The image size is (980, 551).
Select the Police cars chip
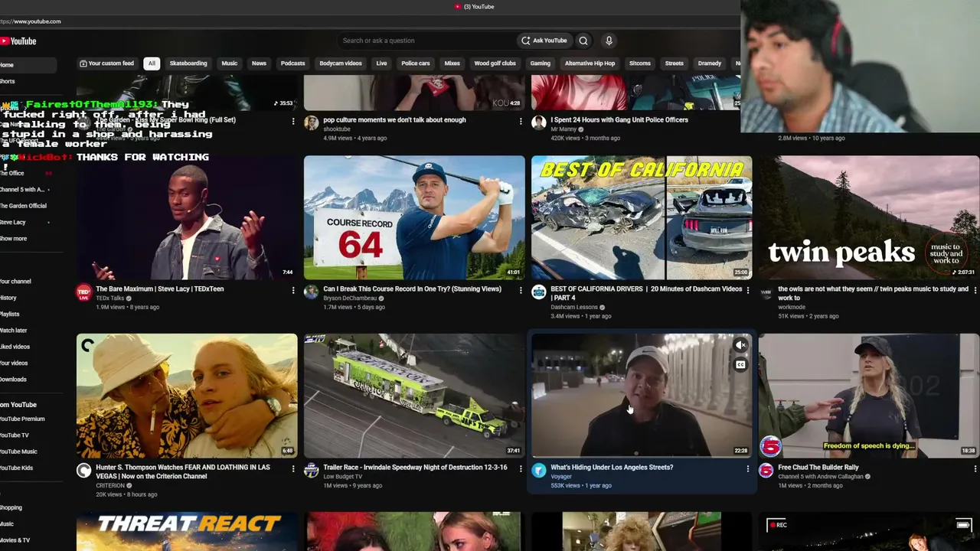click(416, 64)
